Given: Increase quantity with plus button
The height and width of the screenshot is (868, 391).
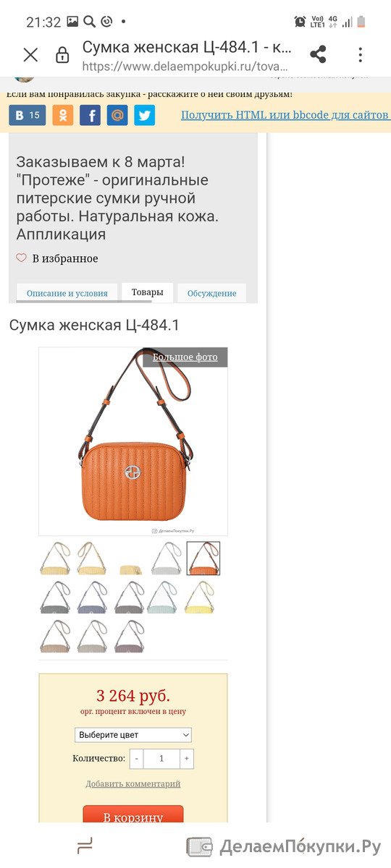Looking at the screenshot, I should click(187, 759).
